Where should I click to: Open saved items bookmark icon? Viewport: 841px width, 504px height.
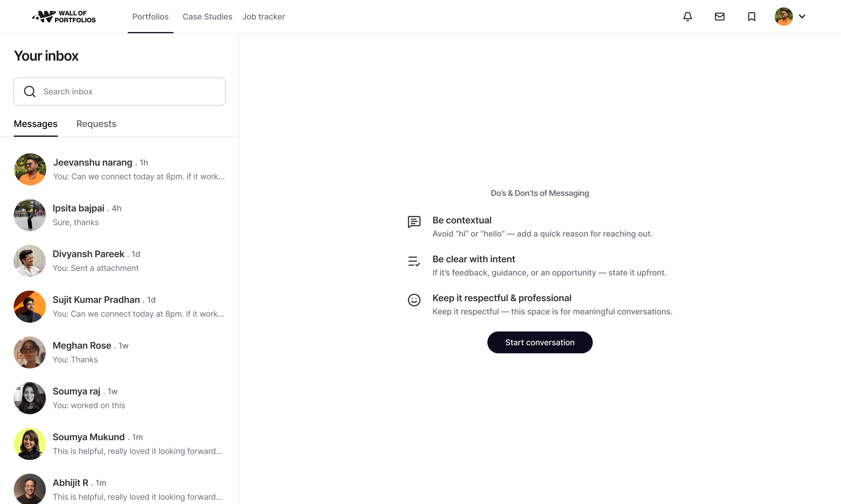[751, 17]
